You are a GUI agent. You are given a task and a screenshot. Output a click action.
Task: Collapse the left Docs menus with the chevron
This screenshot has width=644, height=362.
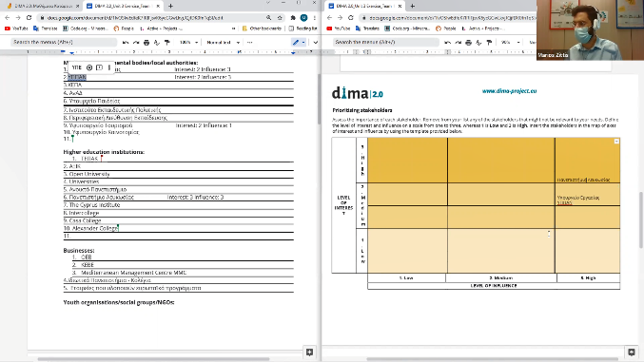tap(315, 42)
